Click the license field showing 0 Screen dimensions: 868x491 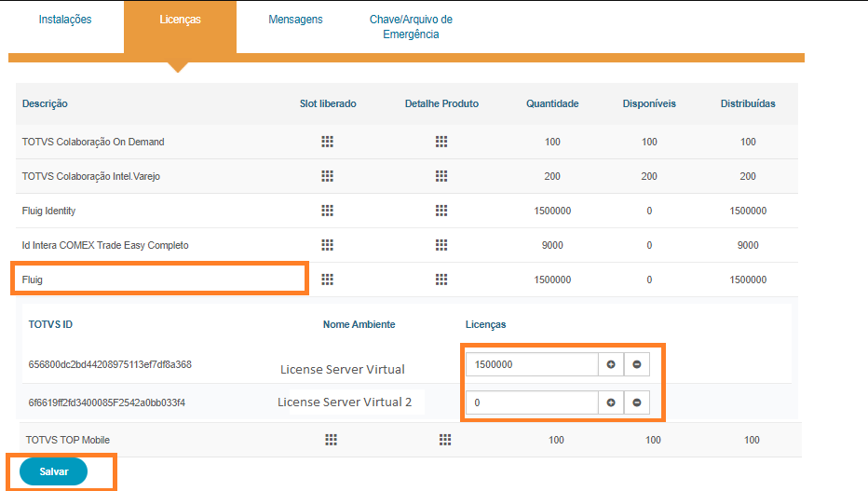click(532, 402)
